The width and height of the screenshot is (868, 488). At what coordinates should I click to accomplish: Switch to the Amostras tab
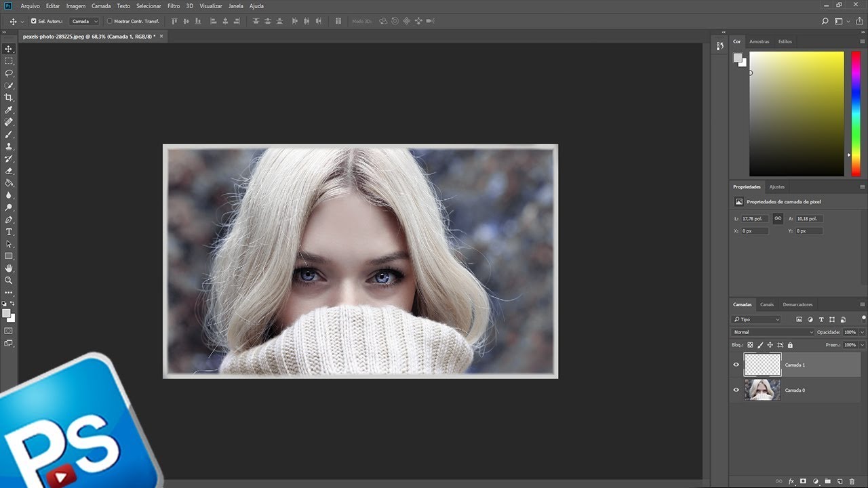pyautogui.click(x=759, y=41)
